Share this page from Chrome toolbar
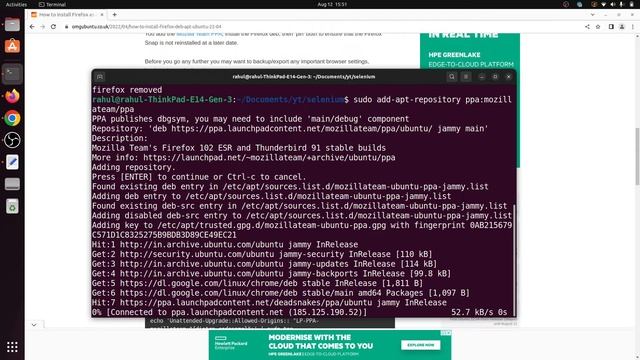Image resolution: width=640 pixels, height=360 pixels. (x=587, y=27)
